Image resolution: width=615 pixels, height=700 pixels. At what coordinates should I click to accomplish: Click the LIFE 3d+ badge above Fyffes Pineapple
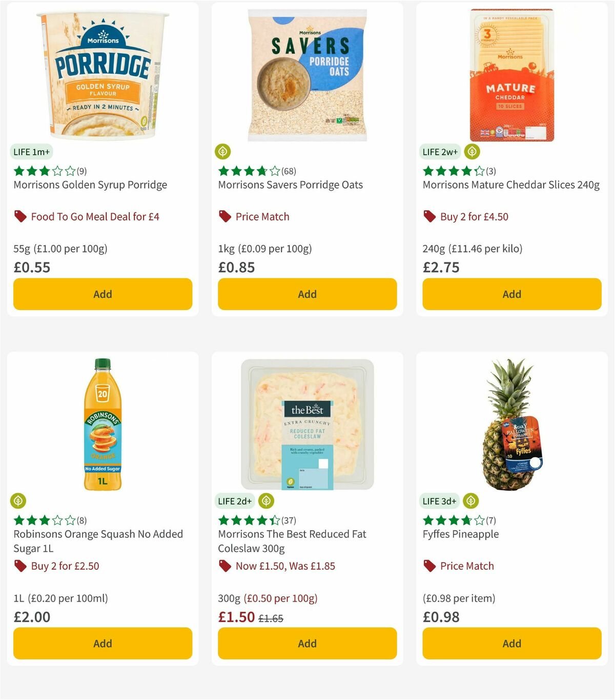(x=439, y=501)
